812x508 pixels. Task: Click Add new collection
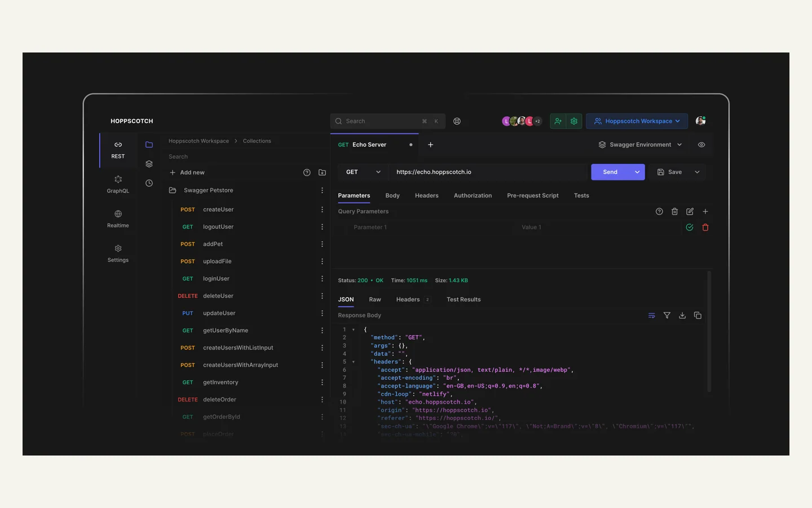pyautogui.click(x=187, y=173)
